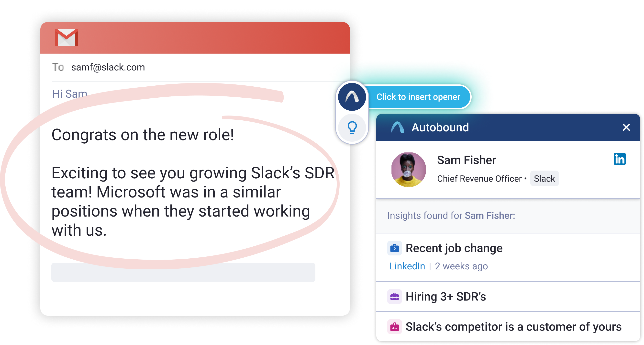Viewport: 644px width, 345px height.
Task: Click the Slack company tag
Action: pyautogui.click(x=544, y=179)
